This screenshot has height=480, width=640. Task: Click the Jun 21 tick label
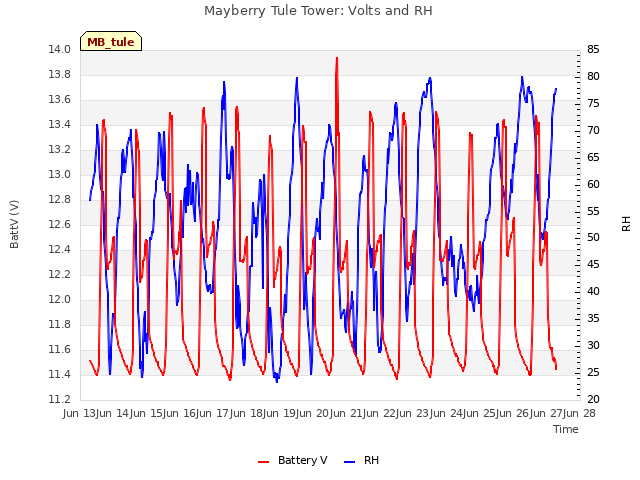point(347,413)
